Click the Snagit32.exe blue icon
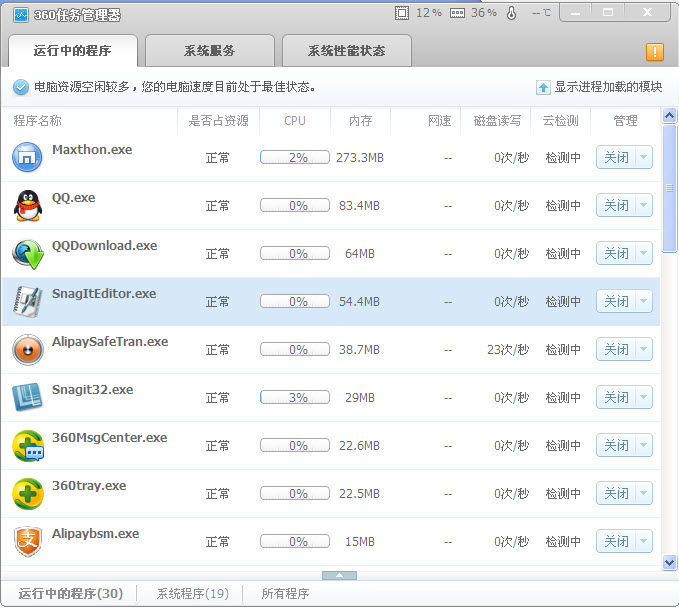The height and width of the screenshot is (609, 679). [x=27, y=397]
